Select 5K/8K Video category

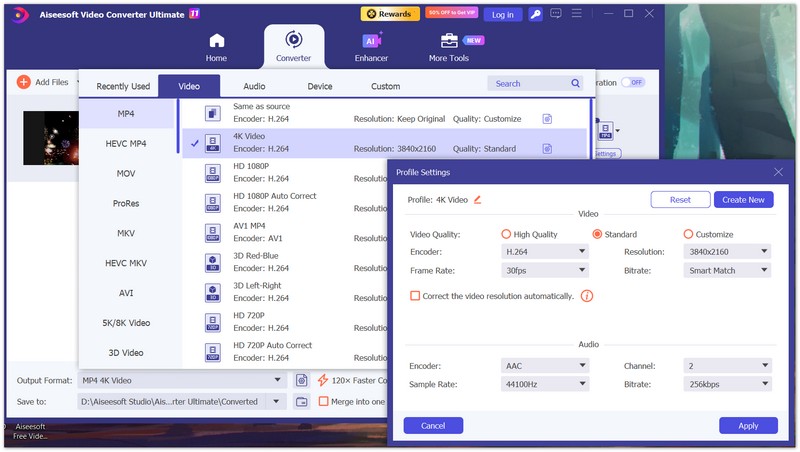[x=126, y=323]
